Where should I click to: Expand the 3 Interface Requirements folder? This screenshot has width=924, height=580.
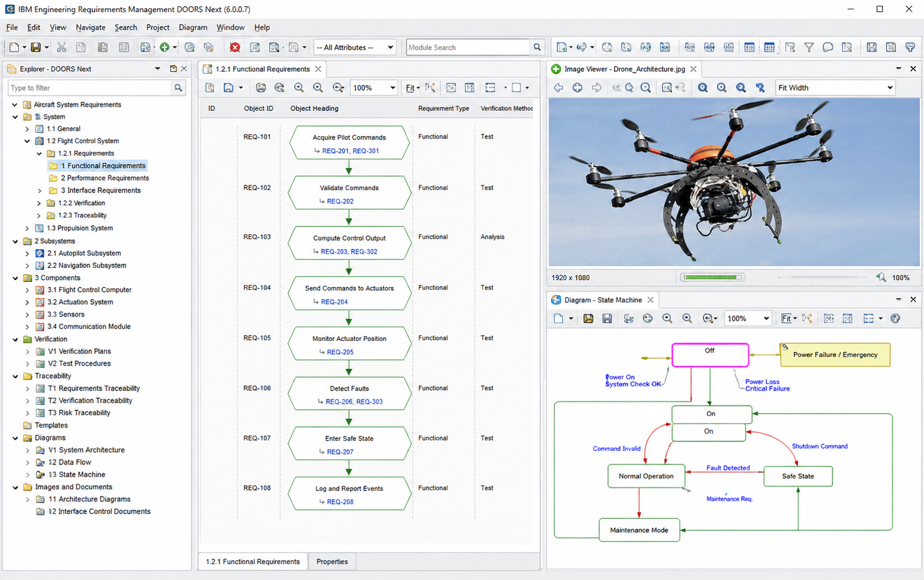(40, 191)
